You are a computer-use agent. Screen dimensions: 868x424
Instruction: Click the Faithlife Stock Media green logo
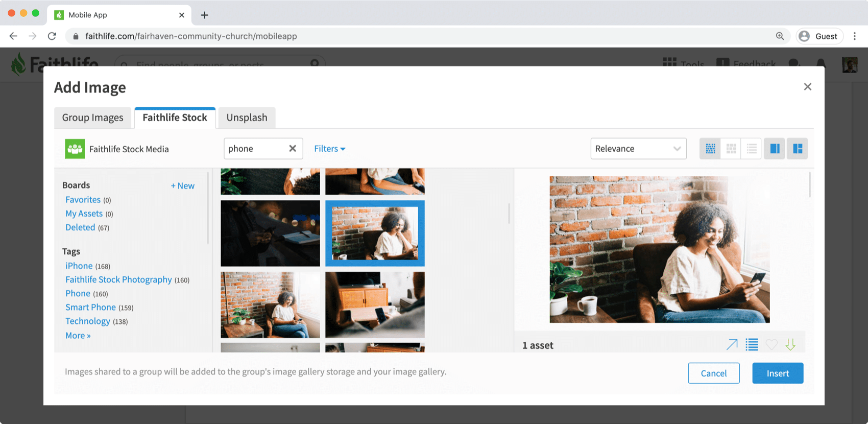[75, 149]
